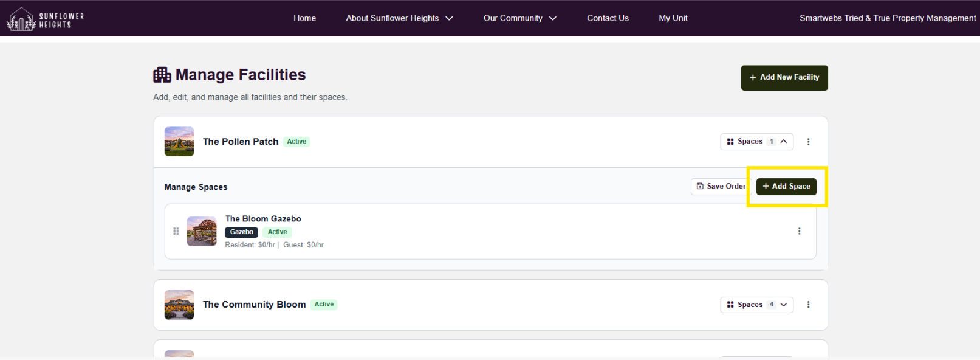Click the Manage Facilities building icon
980x360 pixels.
[x=162, y=75]
